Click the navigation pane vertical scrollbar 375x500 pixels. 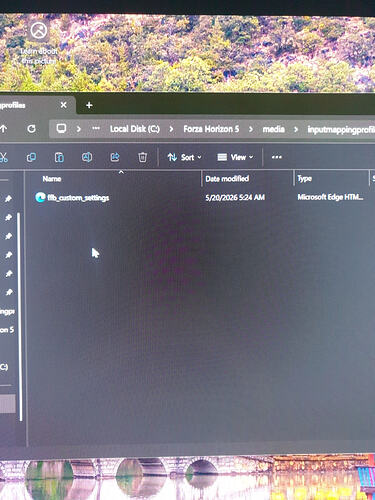21,317
